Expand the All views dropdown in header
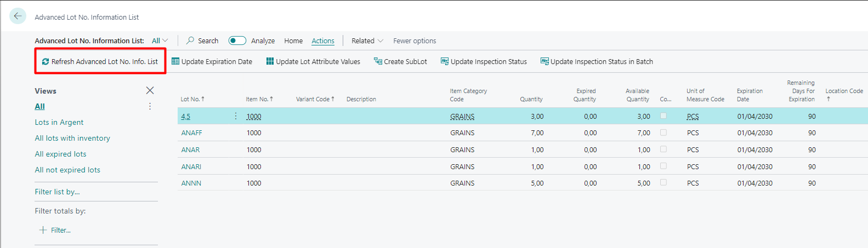Viewport: 868px width, 248px height. [160, 41]
